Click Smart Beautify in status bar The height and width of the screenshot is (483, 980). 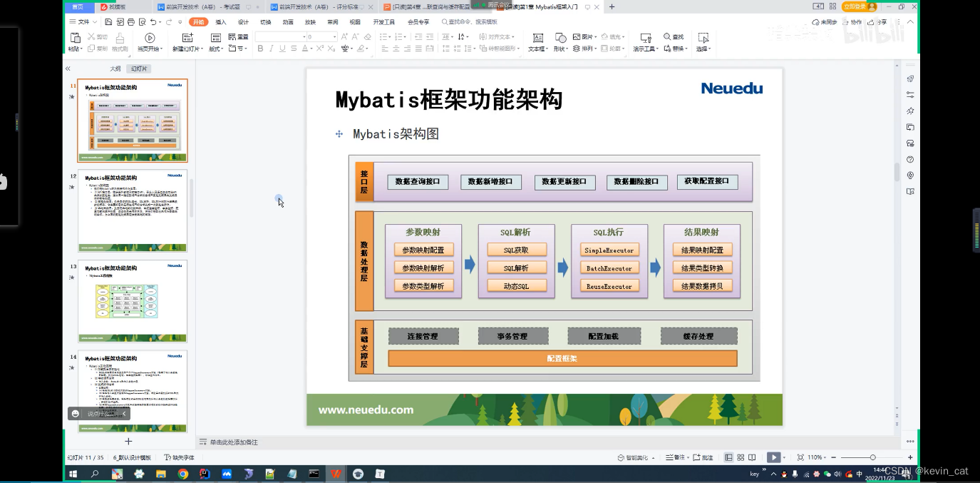click(x=636, y=457)
